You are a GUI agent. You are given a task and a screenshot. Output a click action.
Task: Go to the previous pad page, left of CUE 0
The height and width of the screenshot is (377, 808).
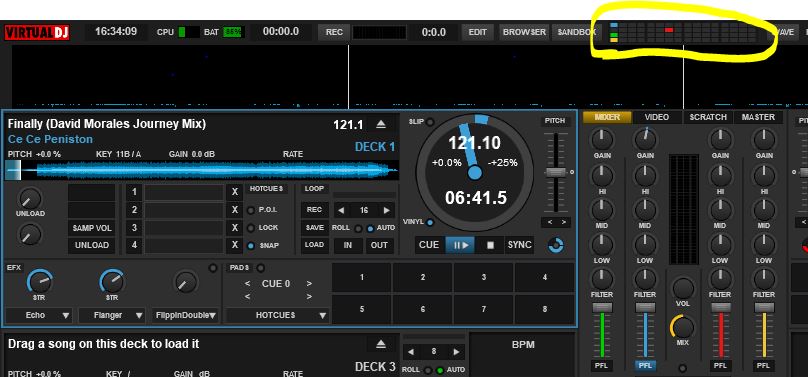[x=248, y=284]
